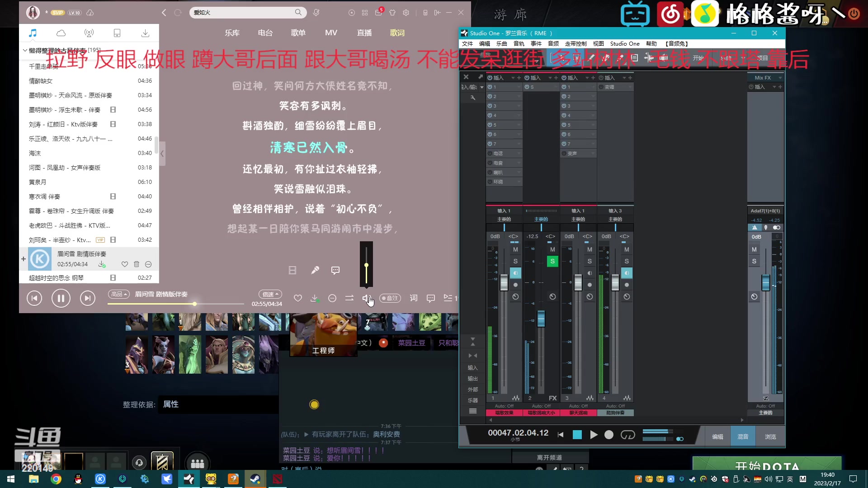Collapse the playlist sidebar with the arrow handle
This screenshot has width=868, height=488.
click(x=162, y=154)
